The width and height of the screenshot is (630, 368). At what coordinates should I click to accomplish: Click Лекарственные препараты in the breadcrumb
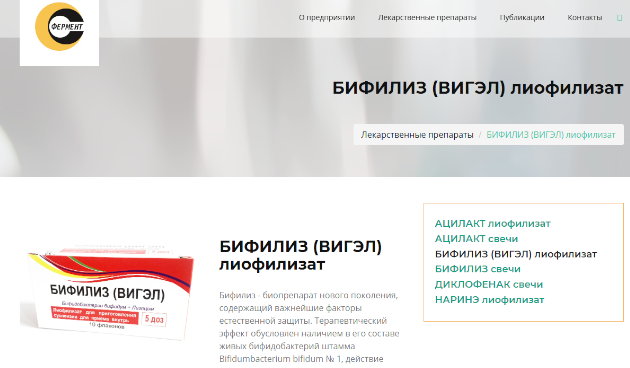[x=417, y=135]
